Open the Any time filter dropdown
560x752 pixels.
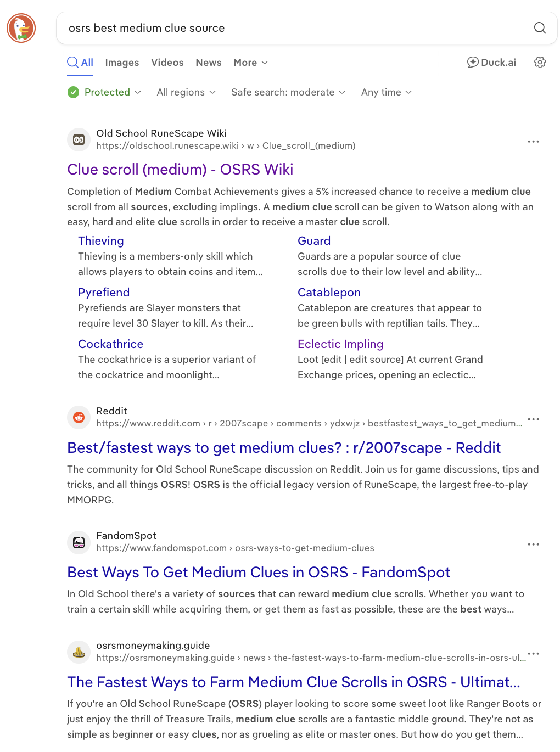click(x=387, y=92)
